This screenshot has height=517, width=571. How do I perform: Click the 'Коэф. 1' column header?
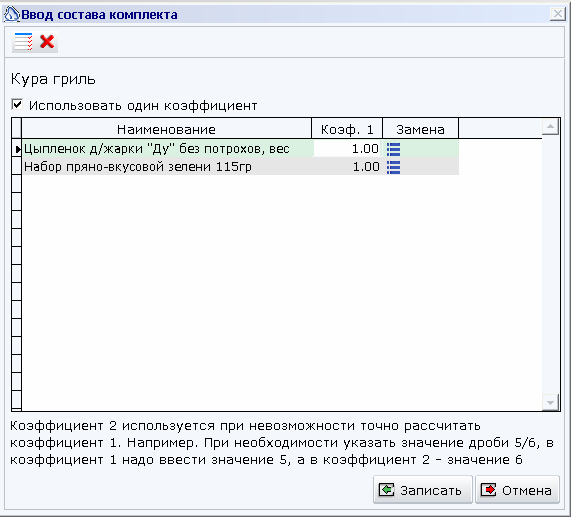[x=347, y=129]
